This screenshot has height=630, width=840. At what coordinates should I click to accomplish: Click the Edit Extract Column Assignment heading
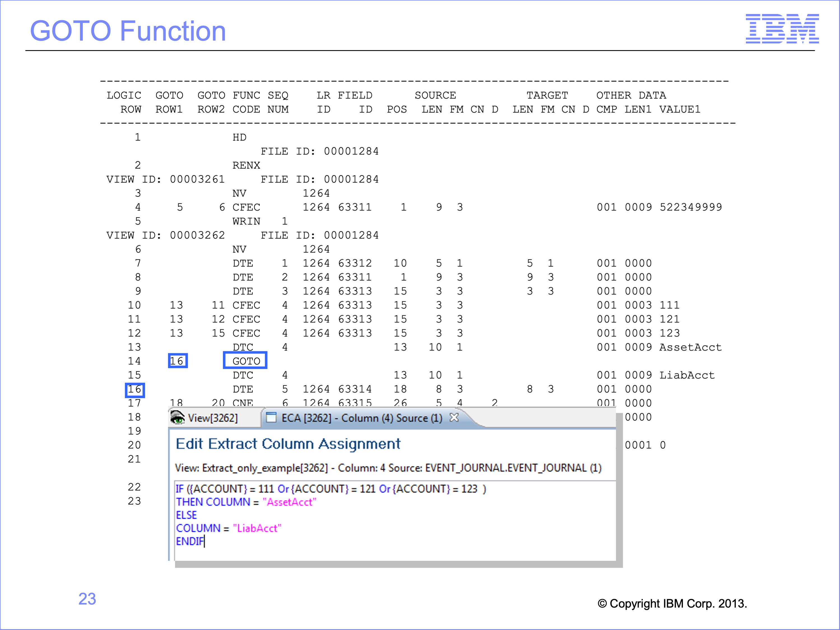(288, 443)
